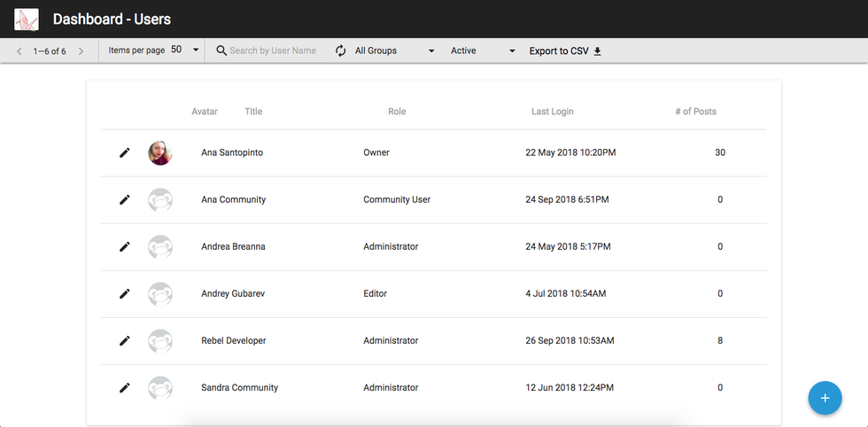Click the Role column header
Image resolution: width=868 pixels, height=427 pixels.
pyautogui.click(x=397, y=112)
